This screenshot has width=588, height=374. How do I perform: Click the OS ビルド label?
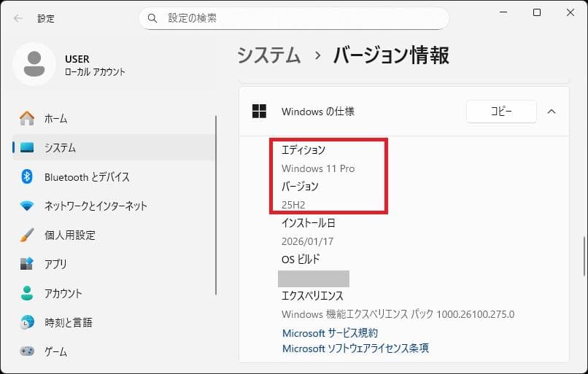pyautogui.click(x=301, y=259)
